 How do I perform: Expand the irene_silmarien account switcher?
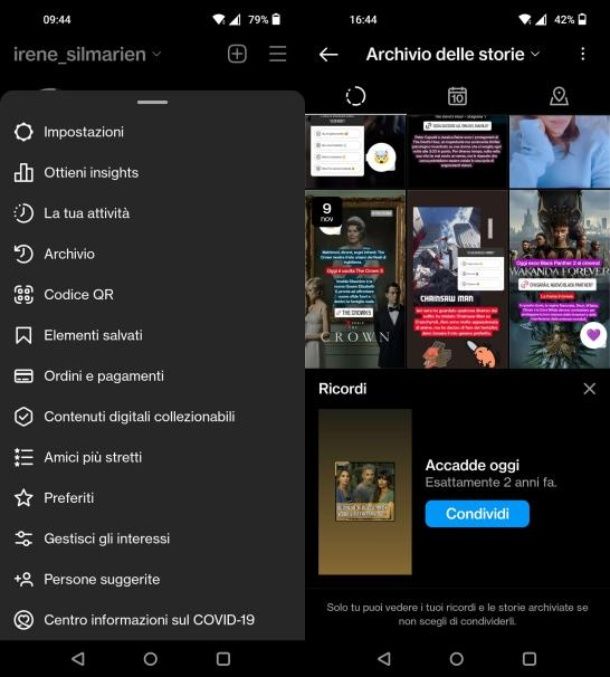(x=87, y=54)
